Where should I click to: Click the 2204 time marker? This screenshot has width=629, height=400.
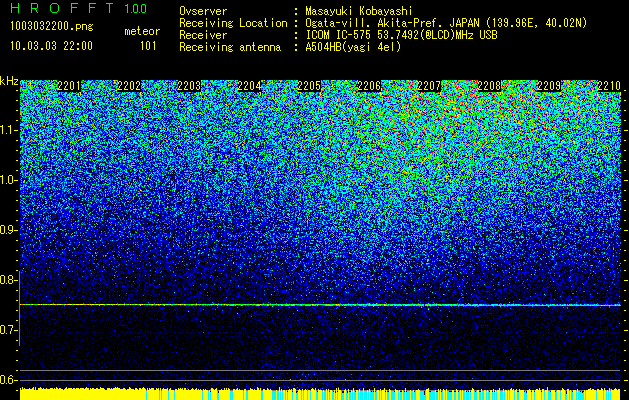click(x=249, y=86)
